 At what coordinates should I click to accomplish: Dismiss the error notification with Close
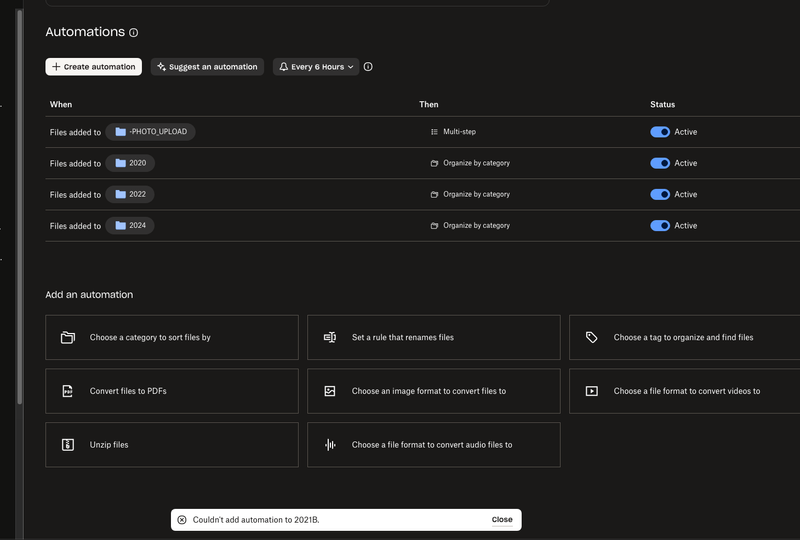click(502, 520)
